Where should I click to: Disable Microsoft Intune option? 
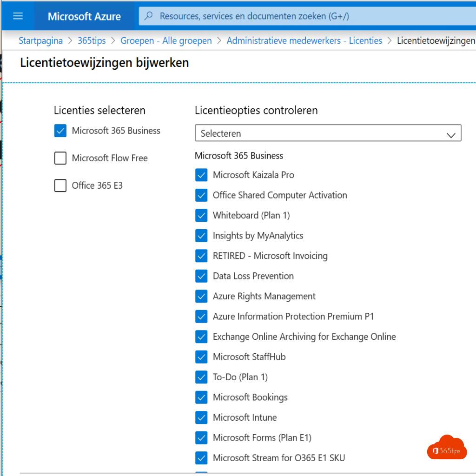[201, 417]
